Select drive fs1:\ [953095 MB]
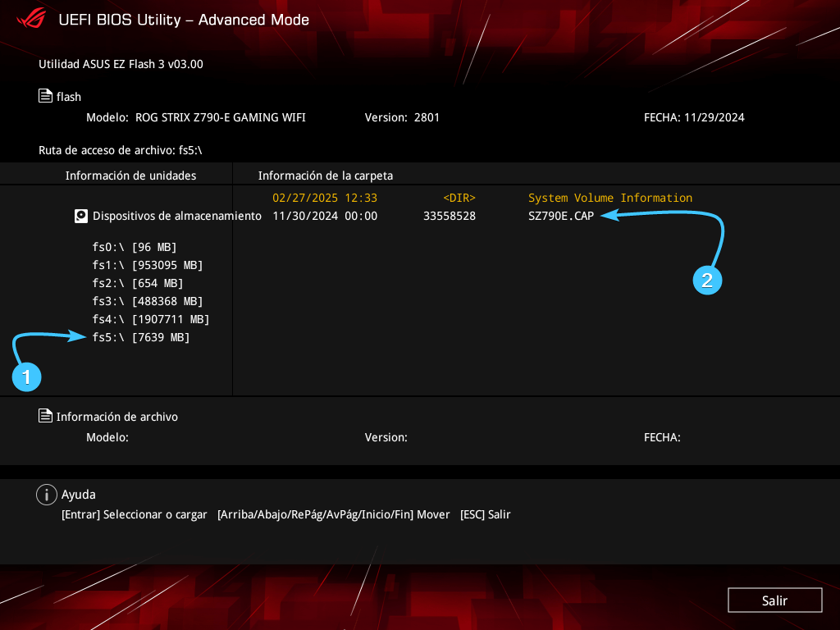This screenshot has width=840, height=630. click(148, 265)
